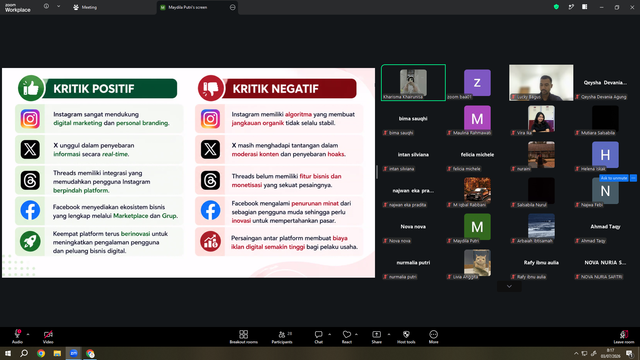Open the Chat panel
Image resolution: width=640 pixels, height=360 pixels.
coord(318,337)
